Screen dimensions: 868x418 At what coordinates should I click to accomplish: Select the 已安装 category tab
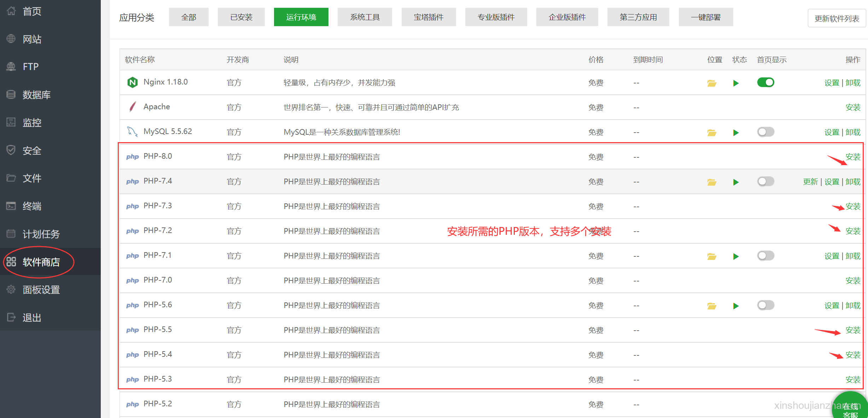click(x=241, y=17)
